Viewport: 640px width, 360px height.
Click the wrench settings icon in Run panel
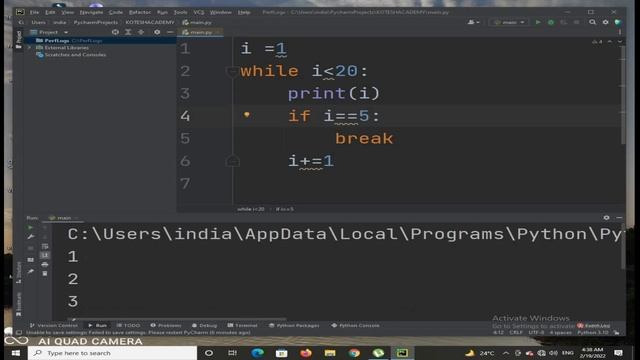point(31,237)
